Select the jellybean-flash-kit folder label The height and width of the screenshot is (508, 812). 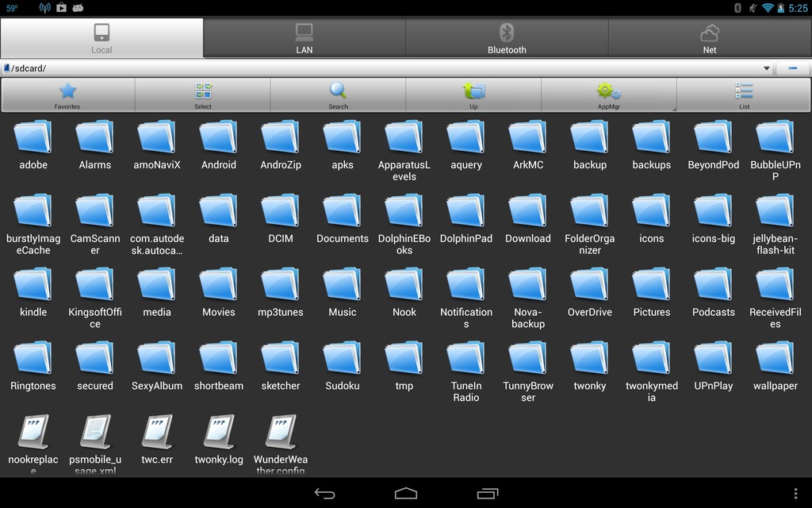point(776,244)
